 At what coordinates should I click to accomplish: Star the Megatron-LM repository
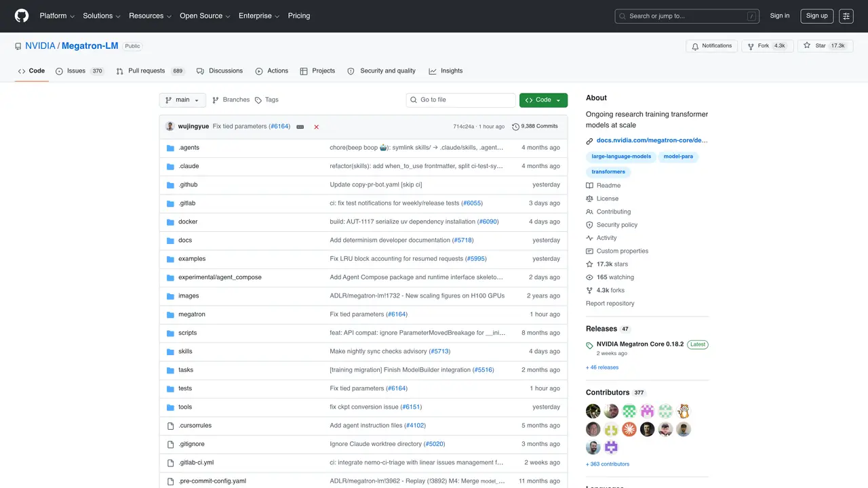[825, 46]
